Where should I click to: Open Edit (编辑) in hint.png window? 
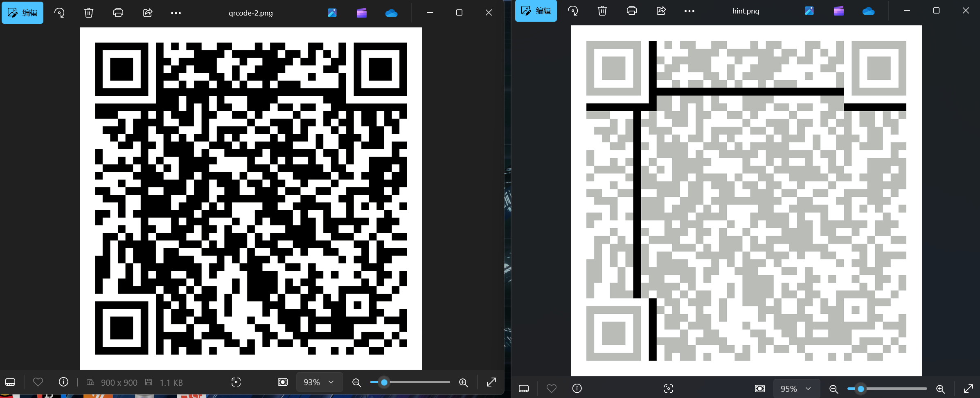pos(536,11)
